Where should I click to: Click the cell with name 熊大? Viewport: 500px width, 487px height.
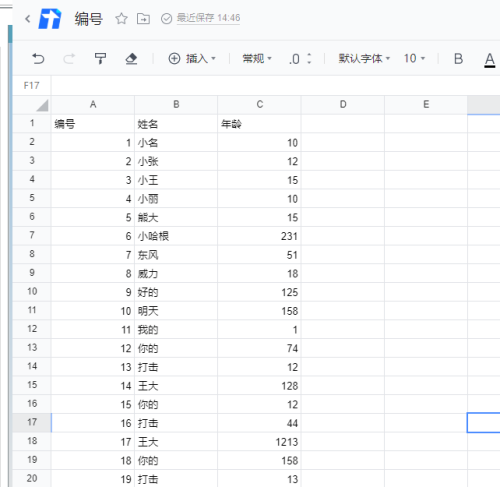point(176,217)
